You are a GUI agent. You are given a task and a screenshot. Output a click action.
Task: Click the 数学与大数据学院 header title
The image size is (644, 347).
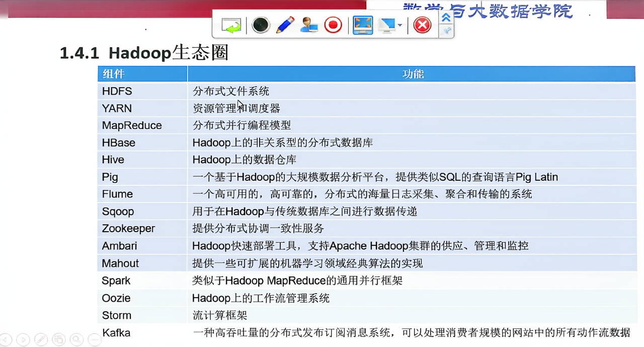tap(488, 10)
